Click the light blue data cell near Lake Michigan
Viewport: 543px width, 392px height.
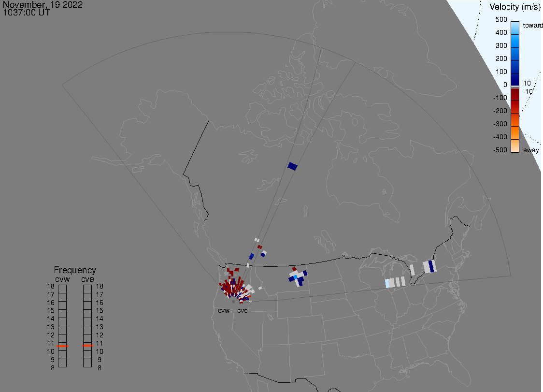point(387,284)
